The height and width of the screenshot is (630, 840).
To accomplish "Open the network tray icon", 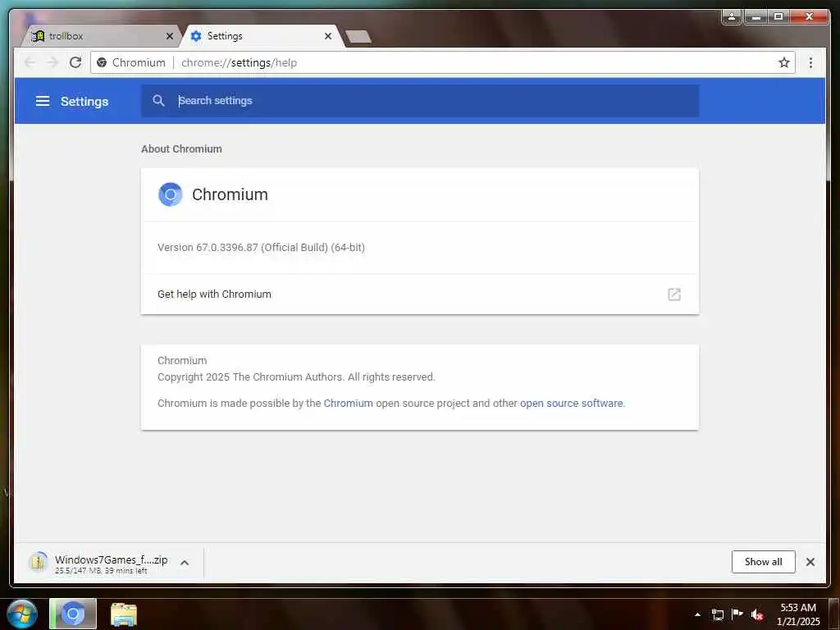I will [717, 614].
